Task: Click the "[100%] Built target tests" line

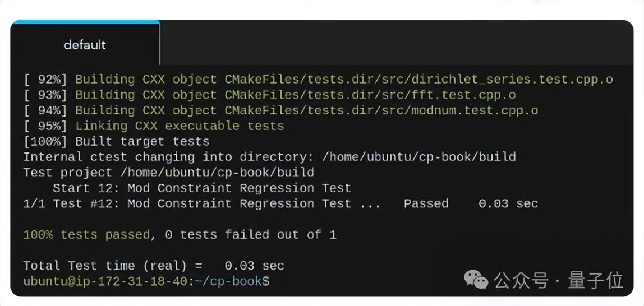Action: [116, 141]
